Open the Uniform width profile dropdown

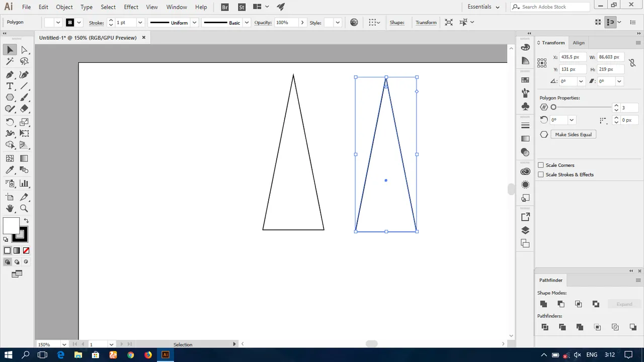pos(194,22)
